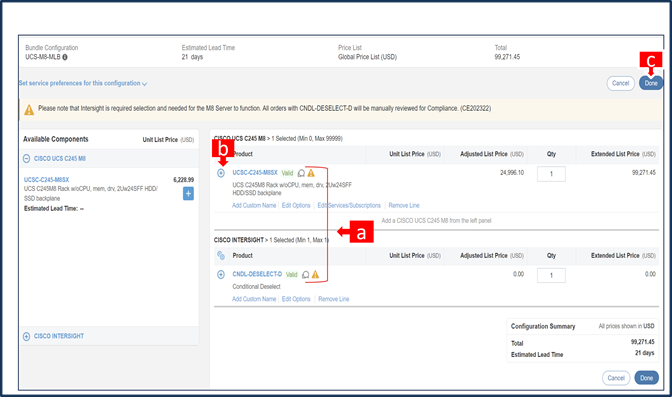Add UCSC-C245-M8SX with blue plus button

pos(188,193)
